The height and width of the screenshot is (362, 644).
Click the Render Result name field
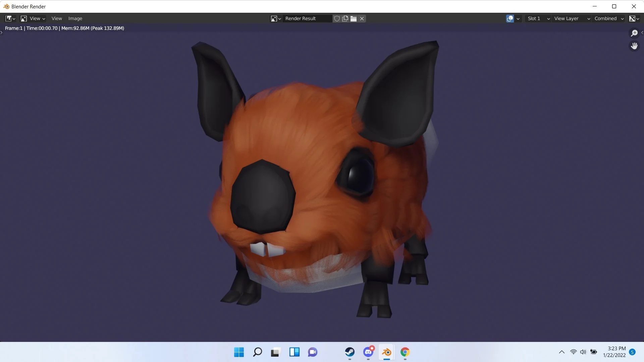click(x=307, y=18)
